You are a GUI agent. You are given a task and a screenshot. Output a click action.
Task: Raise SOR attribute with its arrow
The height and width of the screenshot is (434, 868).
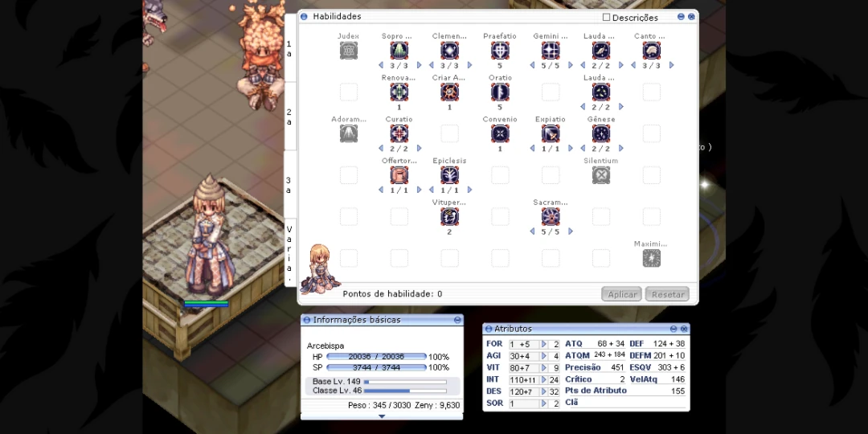tap(543, 403)
